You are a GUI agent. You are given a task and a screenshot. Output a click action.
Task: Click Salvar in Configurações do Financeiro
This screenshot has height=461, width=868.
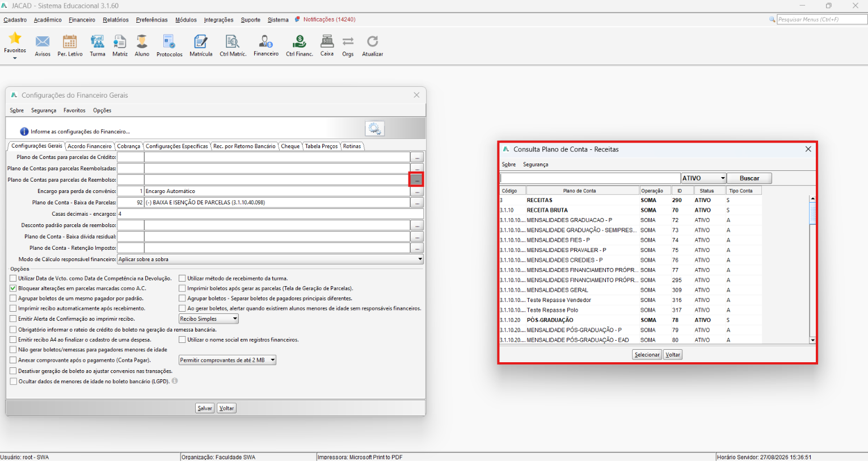(205, 408)
